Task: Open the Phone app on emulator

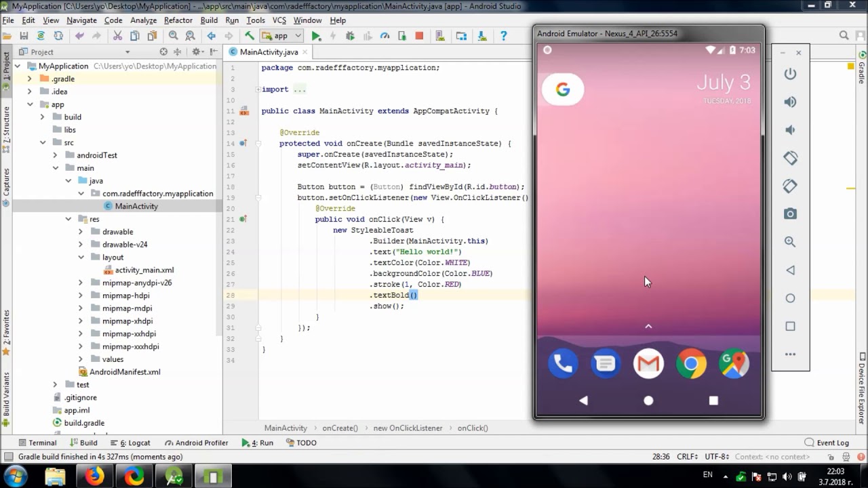Action: (563, 365)
